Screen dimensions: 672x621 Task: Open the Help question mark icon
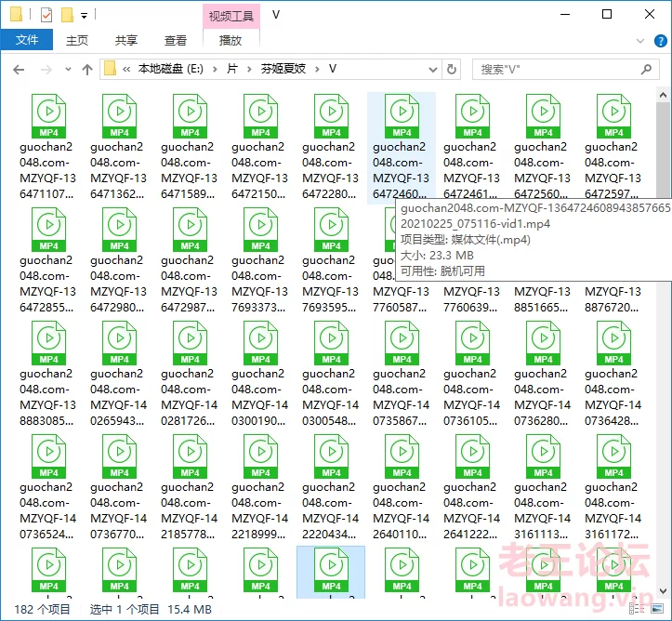(661, 41)
